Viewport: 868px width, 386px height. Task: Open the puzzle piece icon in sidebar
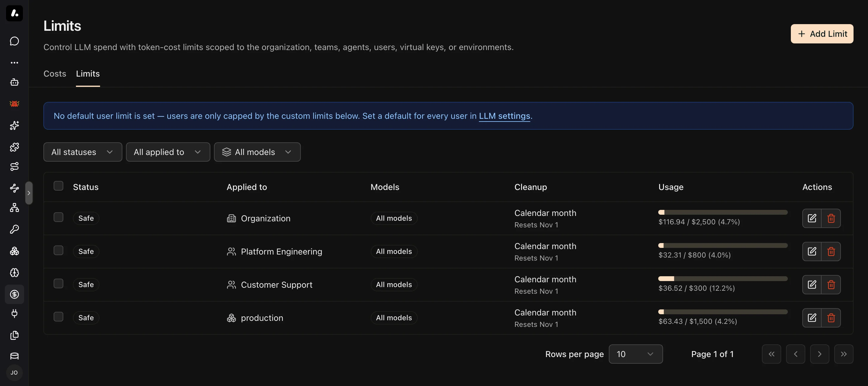tap(14, 147)
